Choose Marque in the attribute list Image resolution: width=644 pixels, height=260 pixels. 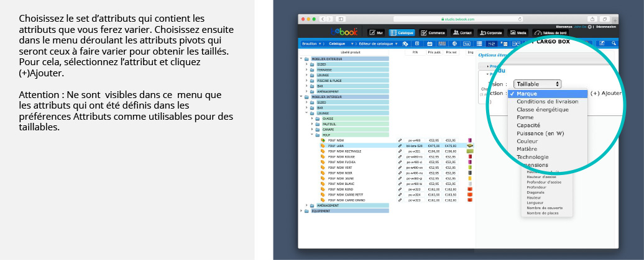click(x=548, y=94)
